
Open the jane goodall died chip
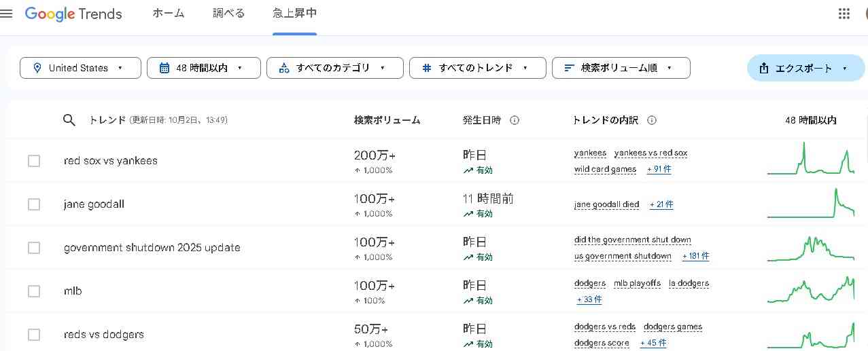[x=606, y=204]
